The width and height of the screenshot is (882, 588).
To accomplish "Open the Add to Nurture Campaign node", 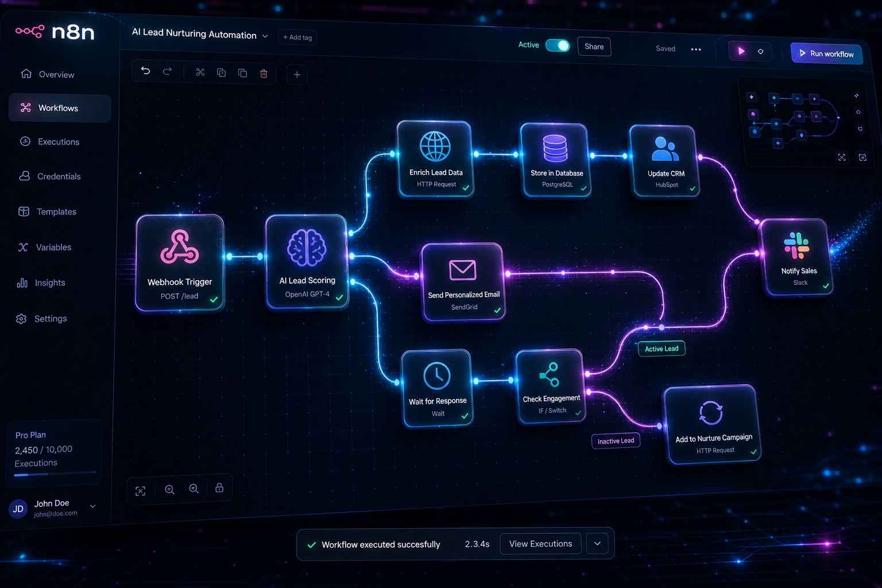I will (713, 424).
